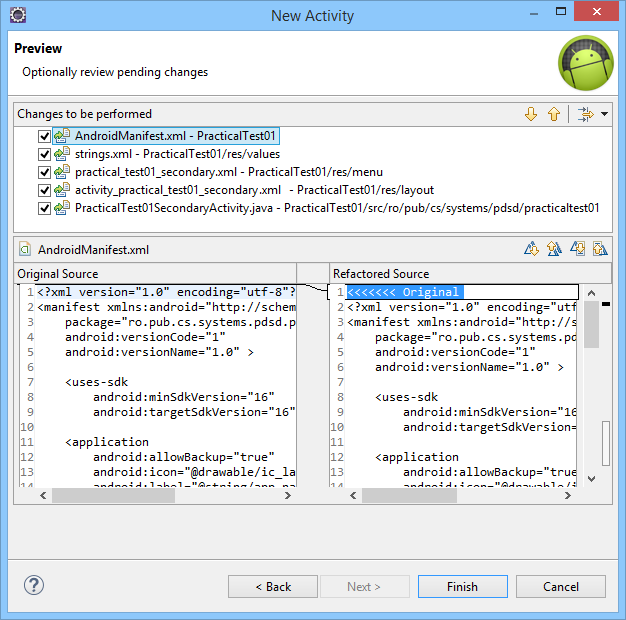Go to next change icon in compare toolbar

coord(577,249)
